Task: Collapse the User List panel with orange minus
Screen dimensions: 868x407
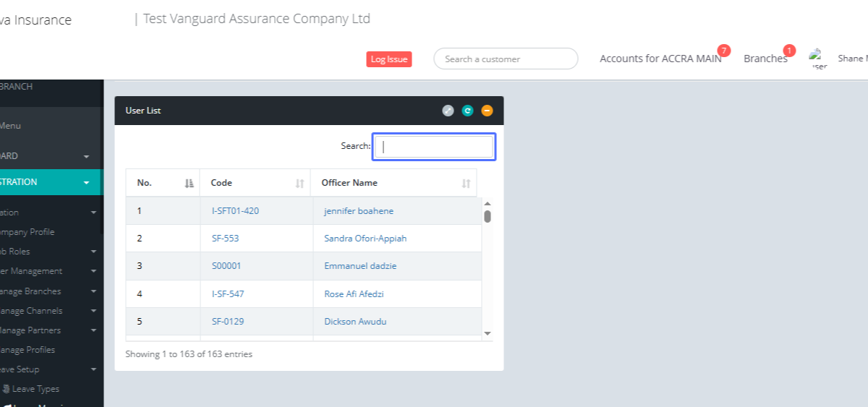Action: [x=487, y=111]
